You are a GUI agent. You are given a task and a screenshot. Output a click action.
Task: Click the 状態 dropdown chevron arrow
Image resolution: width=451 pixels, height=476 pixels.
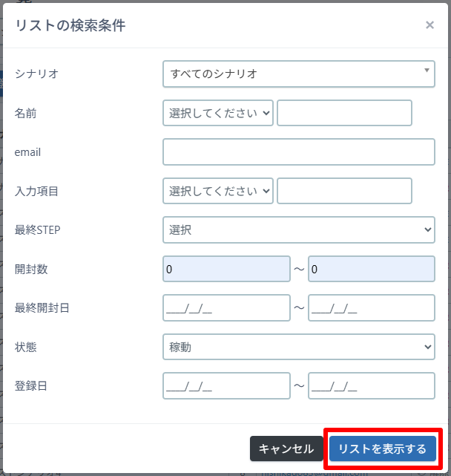click(428, 346)
